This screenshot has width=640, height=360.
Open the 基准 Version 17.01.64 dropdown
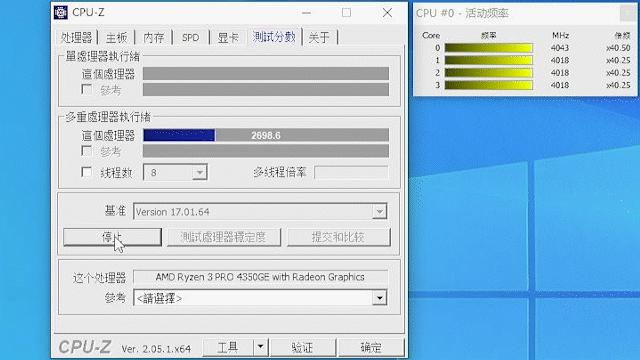(260, 211)
